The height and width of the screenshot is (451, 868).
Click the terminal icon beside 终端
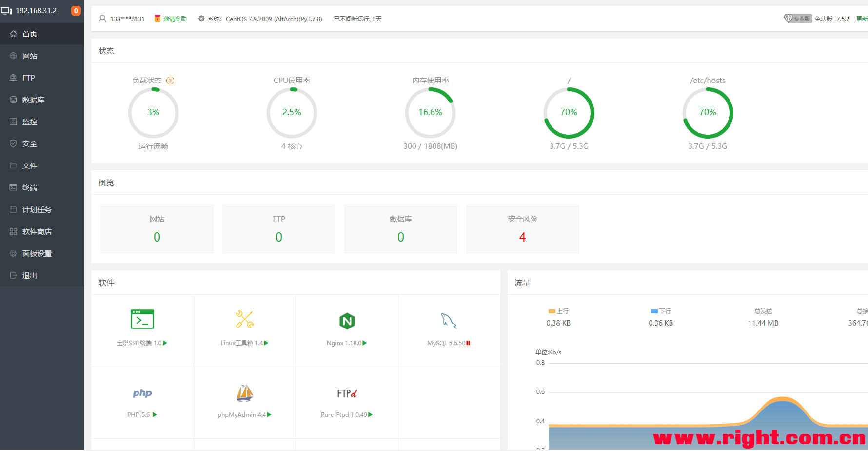[13, 187]
